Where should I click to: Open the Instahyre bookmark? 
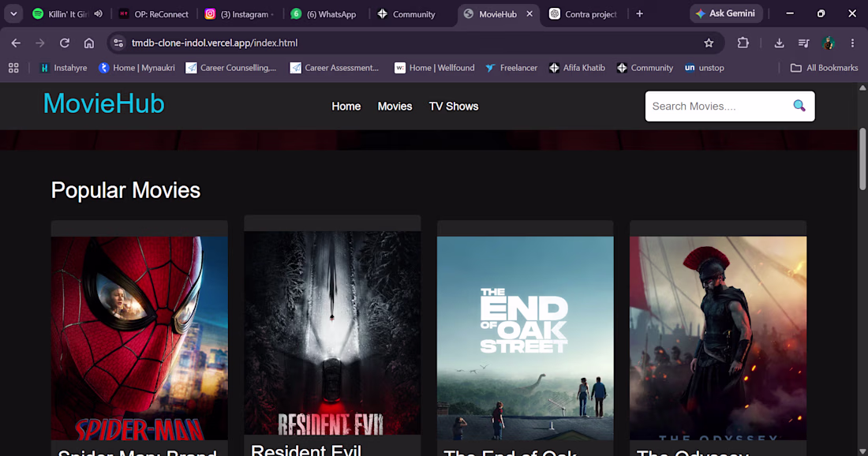pyautogui.click(x=64, y=68)
